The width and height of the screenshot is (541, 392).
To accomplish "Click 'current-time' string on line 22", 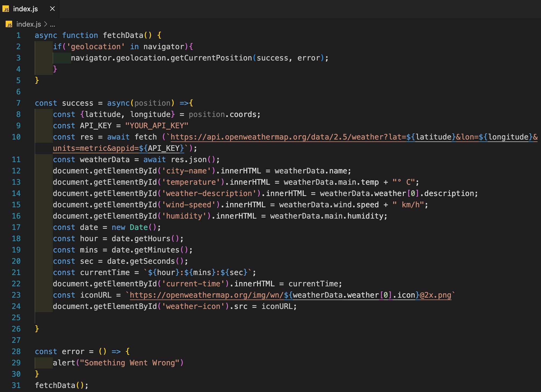I will pyautogui.click(x=193, y=284).
